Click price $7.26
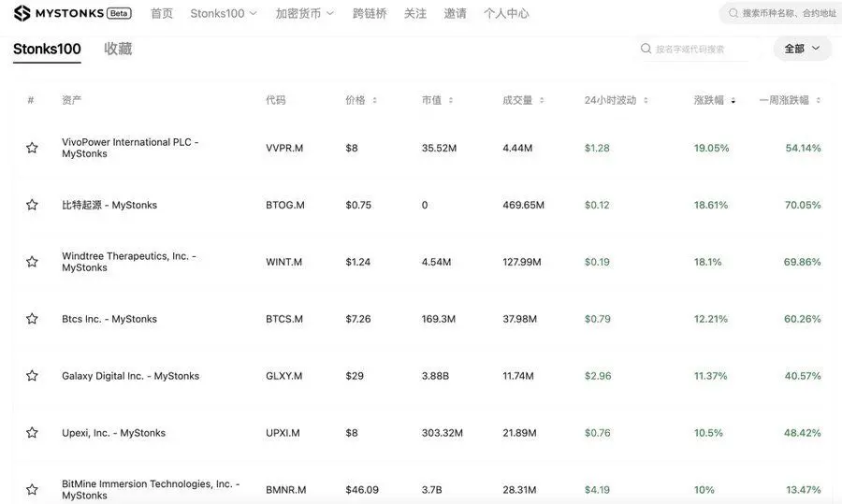842x504 pixels. (358, 319)
